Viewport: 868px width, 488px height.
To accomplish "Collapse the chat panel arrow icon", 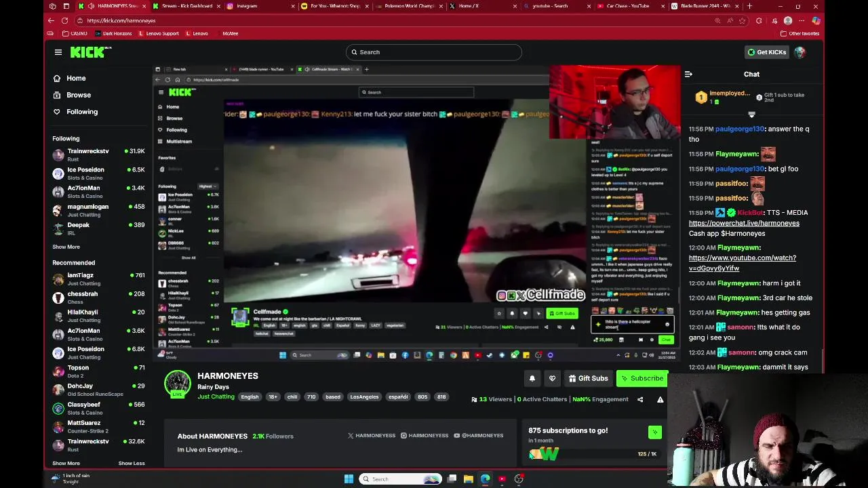I will coord(688,74).
